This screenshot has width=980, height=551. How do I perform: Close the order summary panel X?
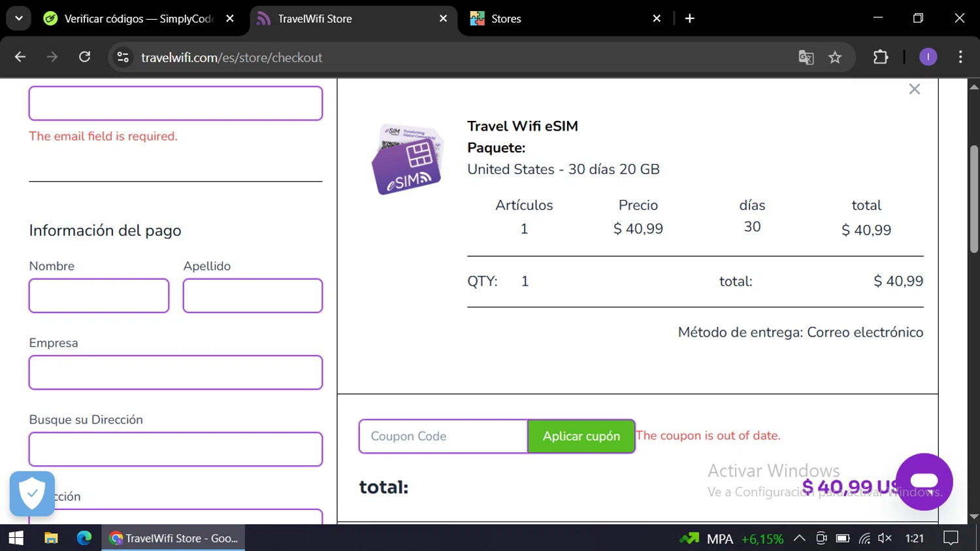click(915, 90)
